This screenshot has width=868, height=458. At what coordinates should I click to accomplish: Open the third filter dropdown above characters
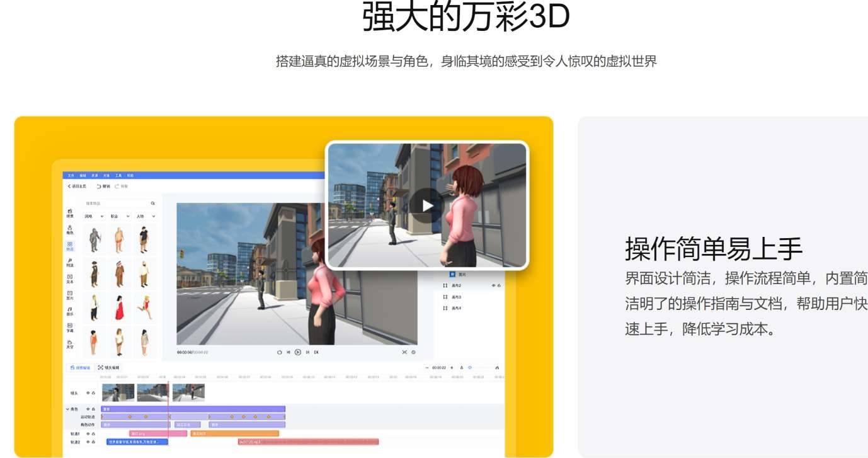tap(146, 216)
